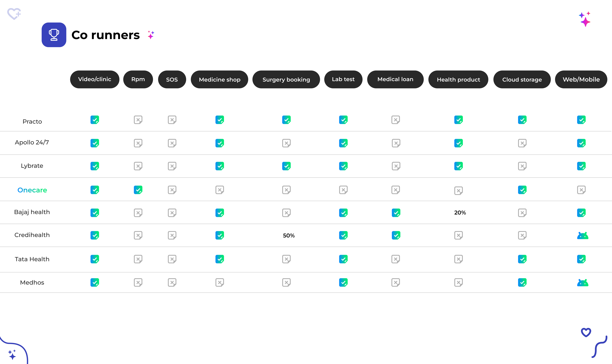612x364 pixels.
Task: Click the highlighted Onecare row label
Action: pyautogui.click(x=32, y=190)
